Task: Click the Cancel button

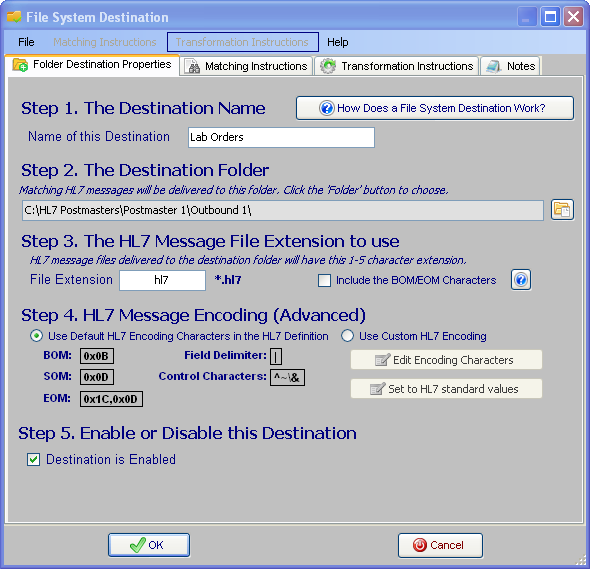Action: 440,545
